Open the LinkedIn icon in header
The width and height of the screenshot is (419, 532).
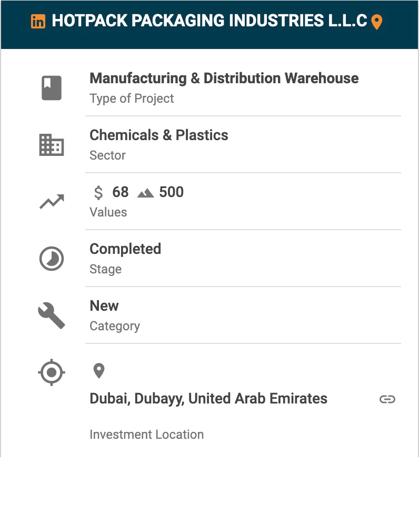pyautogui.click(x=38, y=22)
